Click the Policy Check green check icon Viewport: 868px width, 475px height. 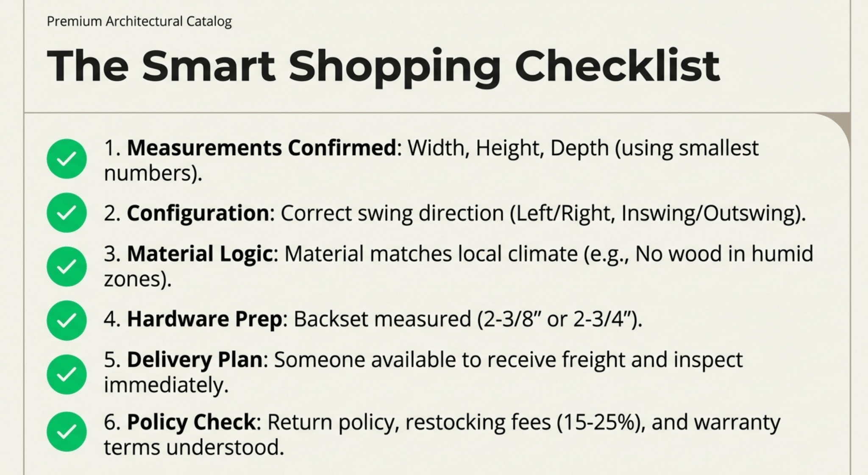[67, 431]
